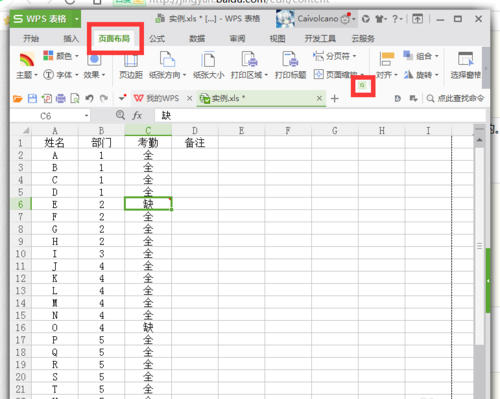Click the print preview icon
The width and height of the screenshot is (500, 399).
point(75,98)
